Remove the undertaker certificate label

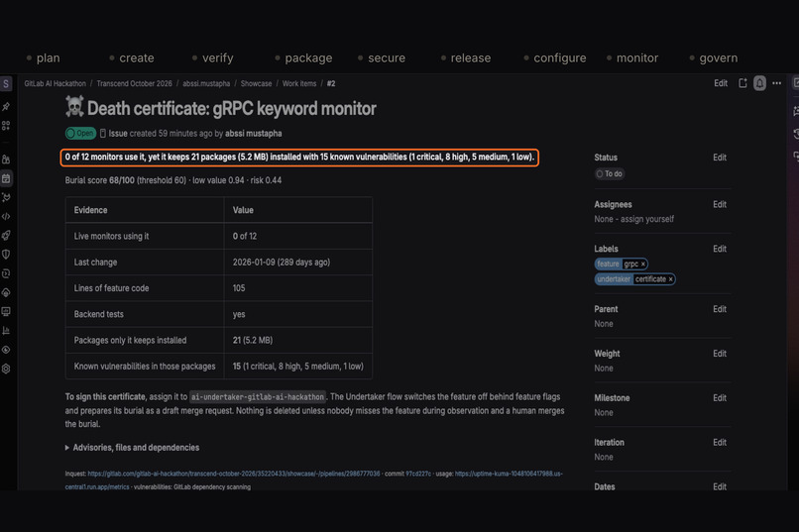[x=670, y=279]
